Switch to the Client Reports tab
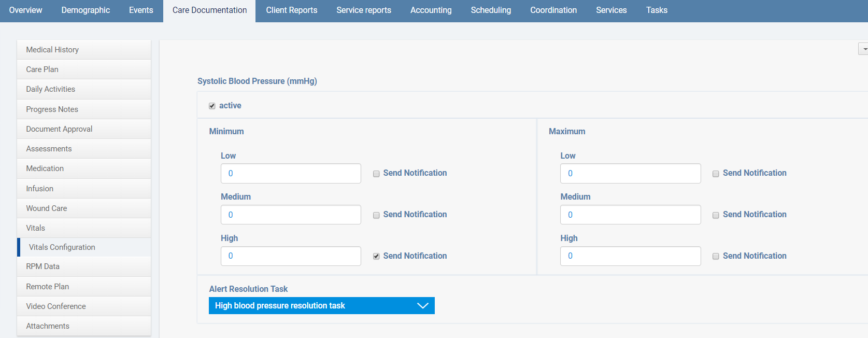The height and width of the screenshot is (338, 868). coord(291,10)
